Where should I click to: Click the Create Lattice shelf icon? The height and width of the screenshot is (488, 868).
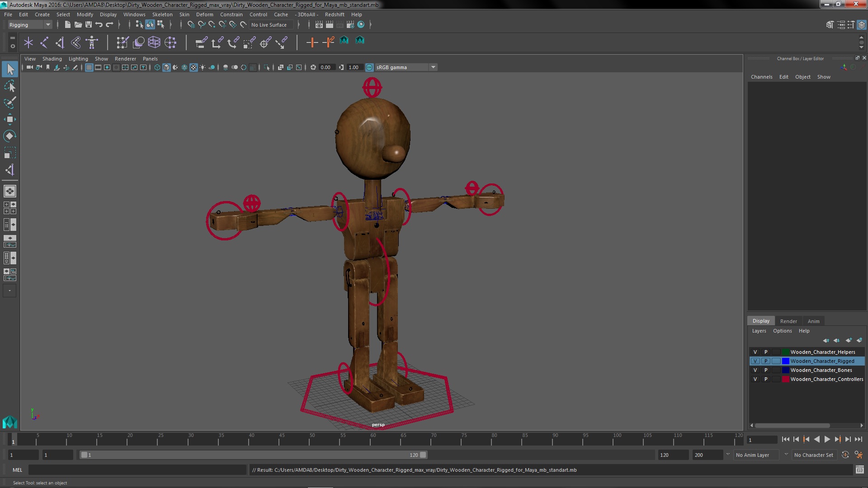(154, 42)
